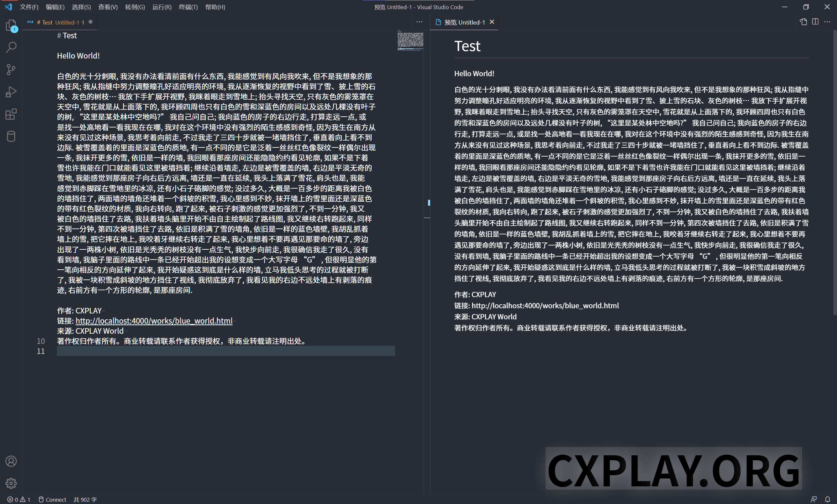Click the minimap thumbnail in the editor
Viewport: 837px width, 504px height.
410,41
